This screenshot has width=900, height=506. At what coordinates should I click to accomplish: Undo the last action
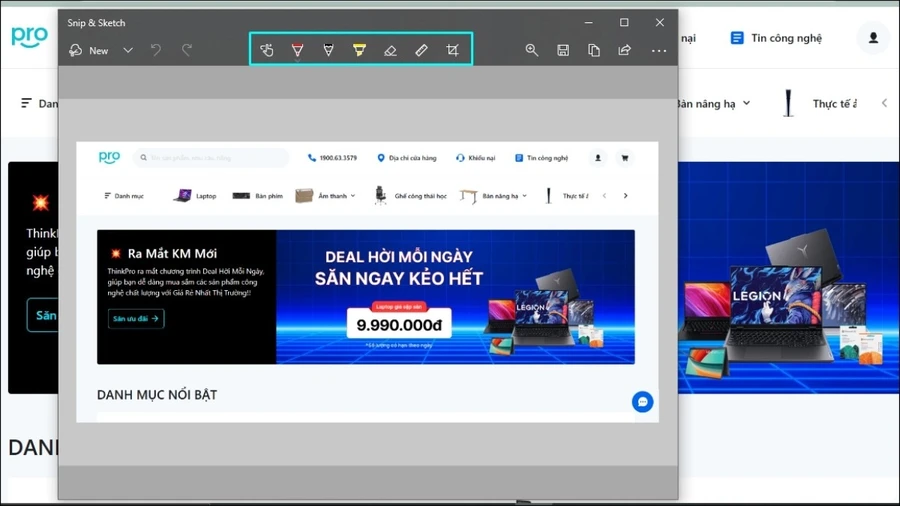(156, 50)
